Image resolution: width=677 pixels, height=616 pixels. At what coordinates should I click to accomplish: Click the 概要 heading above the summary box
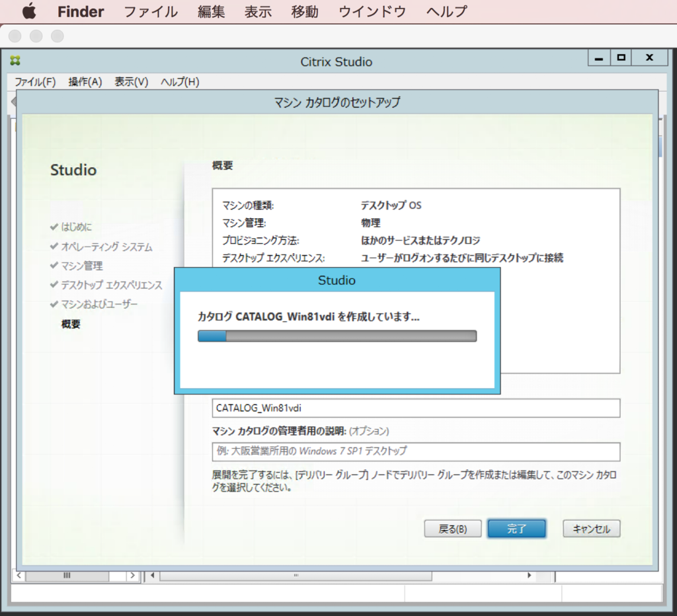click(222, 166)
